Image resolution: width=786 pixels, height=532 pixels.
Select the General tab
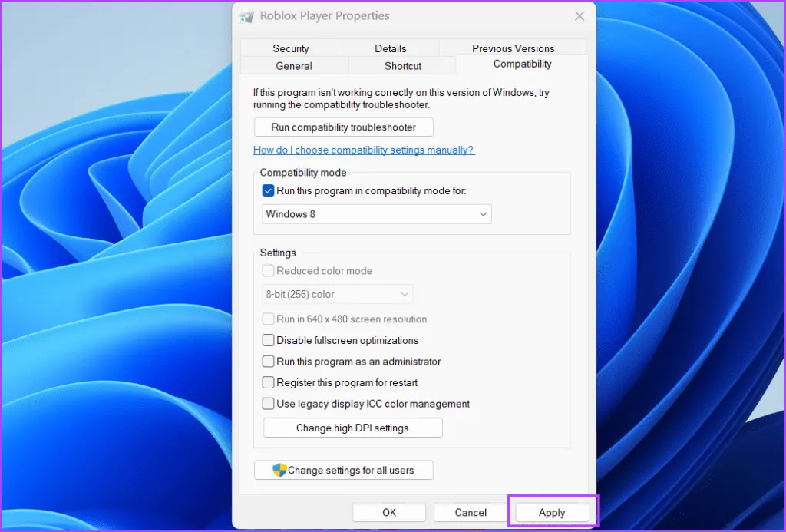click(294, 66)
